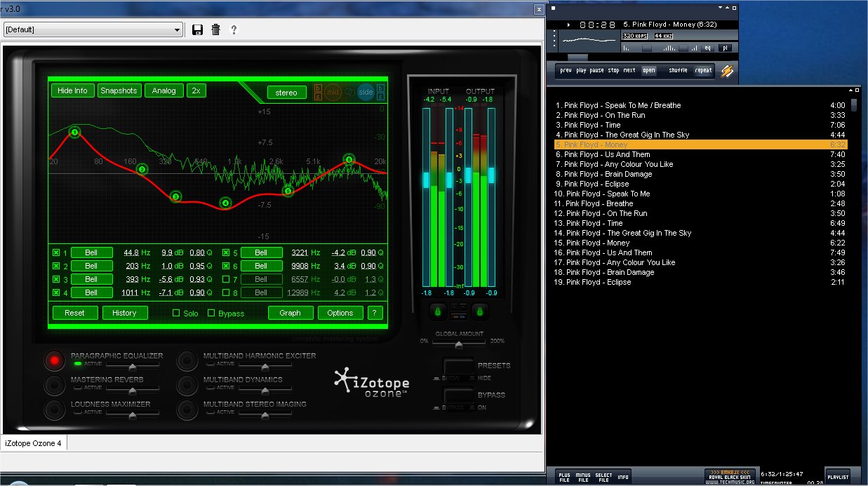
Task: Open the Mastering Reverb module
Action: point(53,385)
